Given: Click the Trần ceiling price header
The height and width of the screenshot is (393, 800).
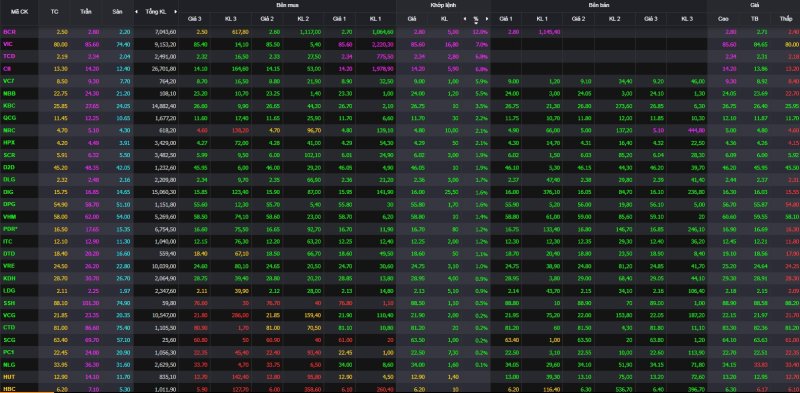Looking at the screenshot, I should (x=86, y=11).
